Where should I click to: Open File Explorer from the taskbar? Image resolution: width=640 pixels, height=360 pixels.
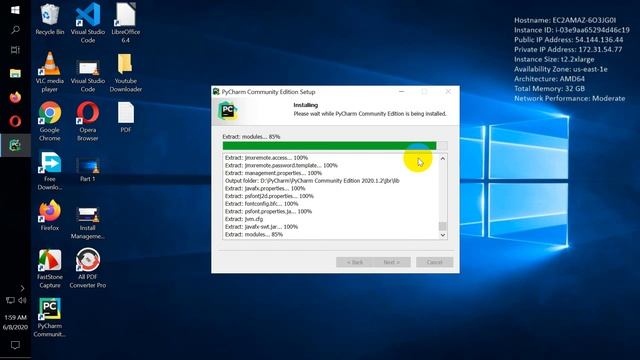point(15,73)
